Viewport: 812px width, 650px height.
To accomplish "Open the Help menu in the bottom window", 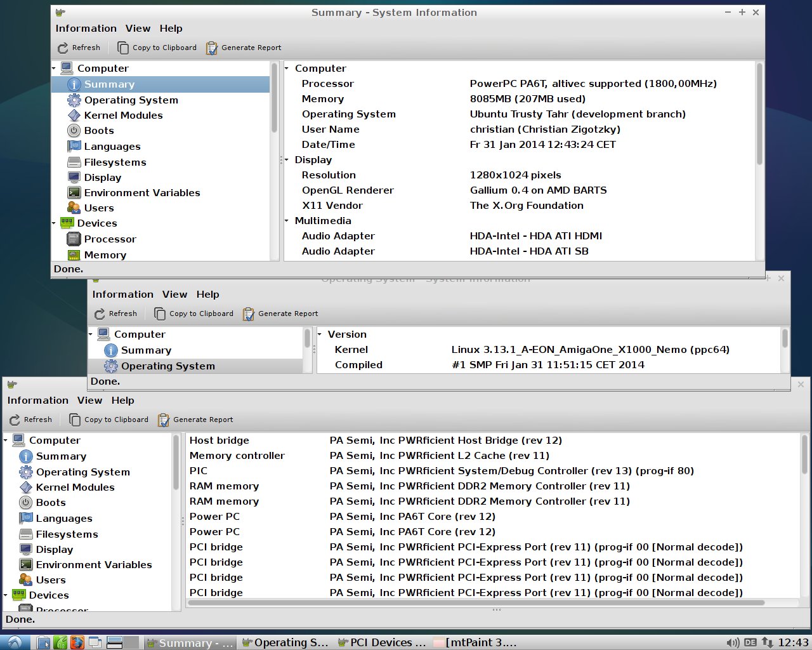I will point(122,401).
